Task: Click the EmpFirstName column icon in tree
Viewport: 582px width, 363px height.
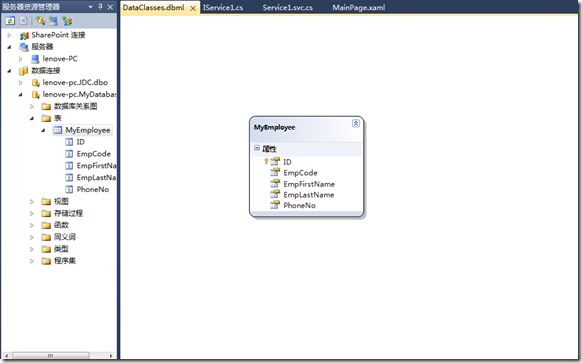Action: tap(69, 166)
